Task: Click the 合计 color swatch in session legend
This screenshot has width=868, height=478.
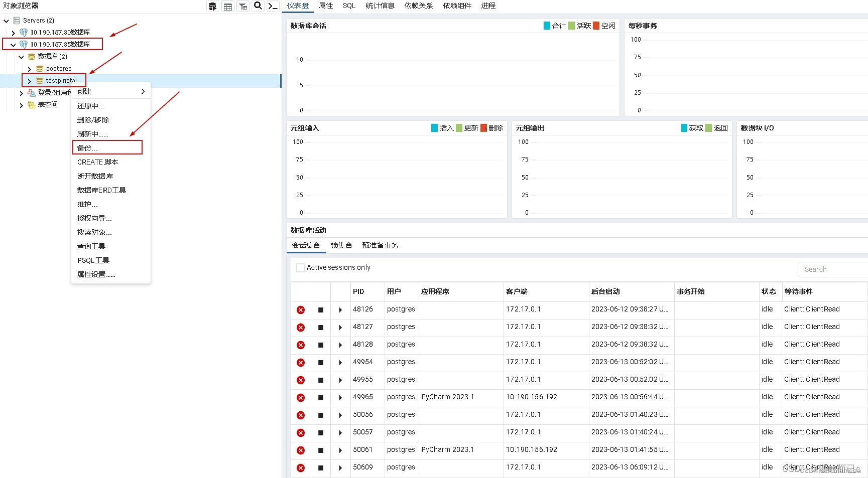Action: point(546,26)
